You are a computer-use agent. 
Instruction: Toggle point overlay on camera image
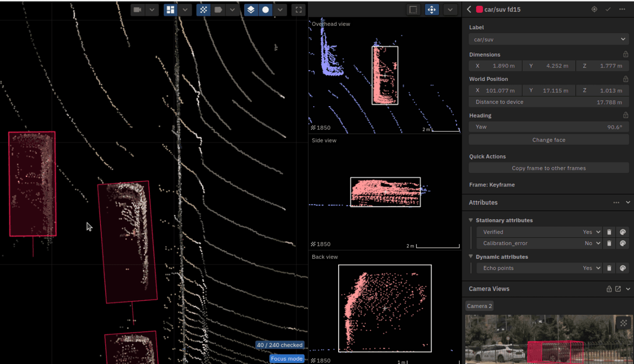[x=623, y=323]
